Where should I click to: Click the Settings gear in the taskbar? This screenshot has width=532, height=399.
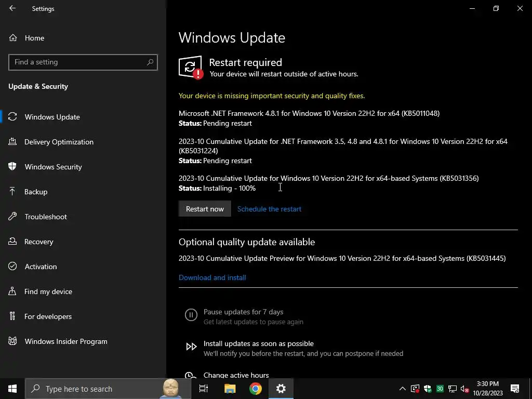point(281,389)
